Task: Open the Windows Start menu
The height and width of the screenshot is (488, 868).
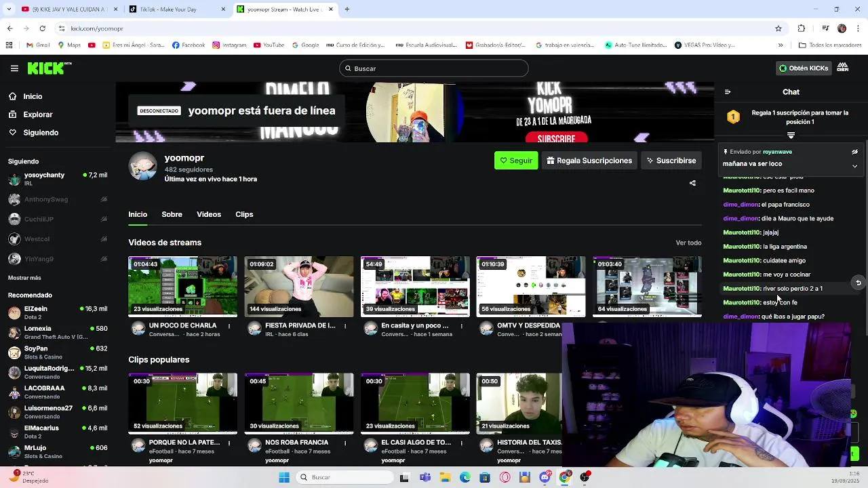Action: point(284,477)
